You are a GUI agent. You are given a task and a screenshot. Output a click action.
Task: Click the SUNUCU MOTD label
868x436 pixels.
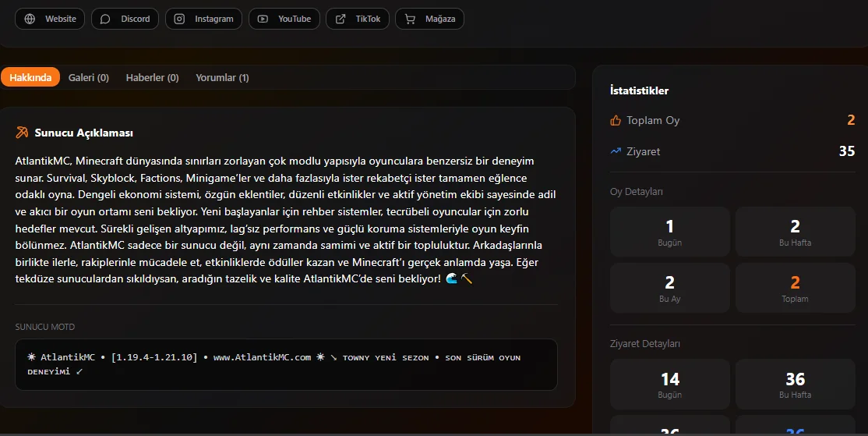[x=45, y=327]
